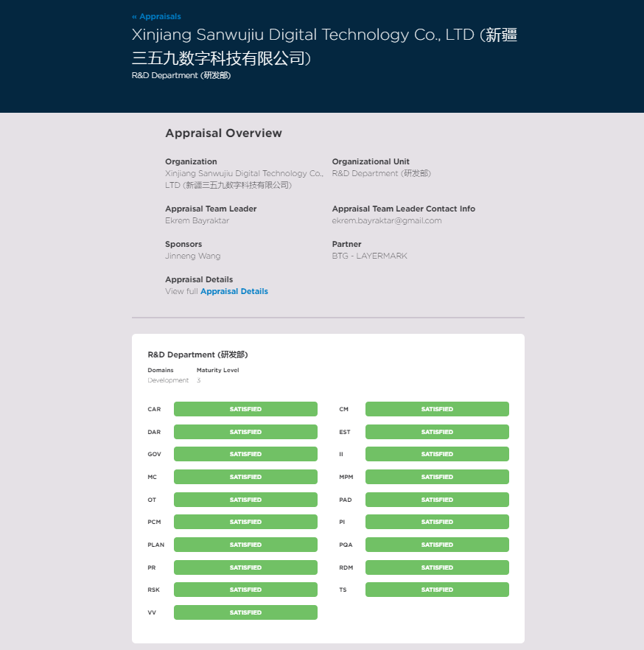Open the full Appraisal Details link

(x=234, y=291)
